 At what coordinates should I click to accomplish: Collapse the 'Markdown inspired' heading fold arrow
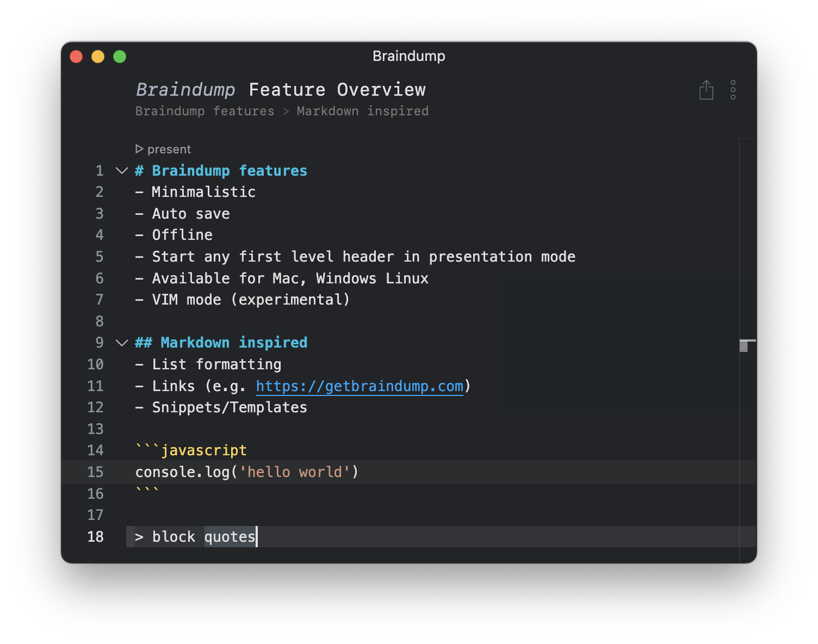(122, 343)
